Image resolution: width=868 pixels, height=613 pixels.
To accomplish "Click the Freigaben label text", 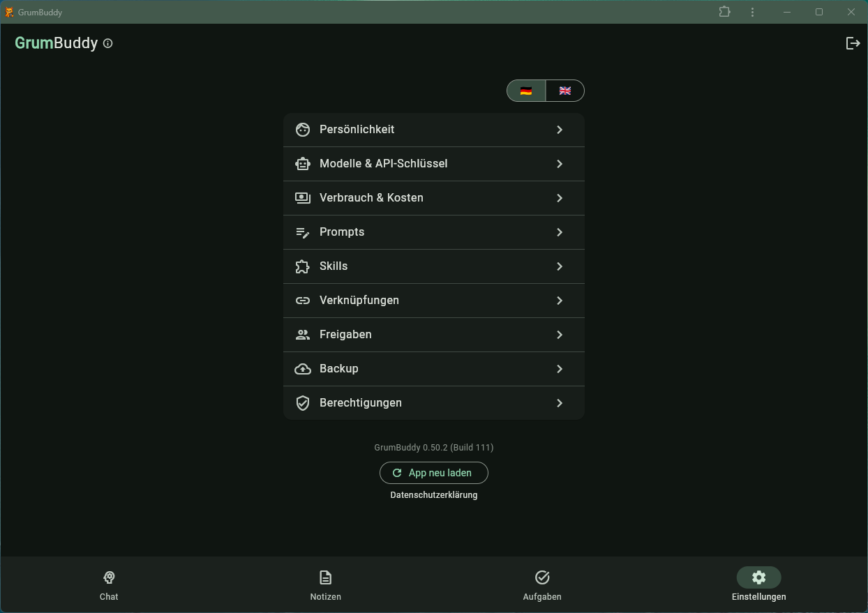I will (x=345, y=335).
